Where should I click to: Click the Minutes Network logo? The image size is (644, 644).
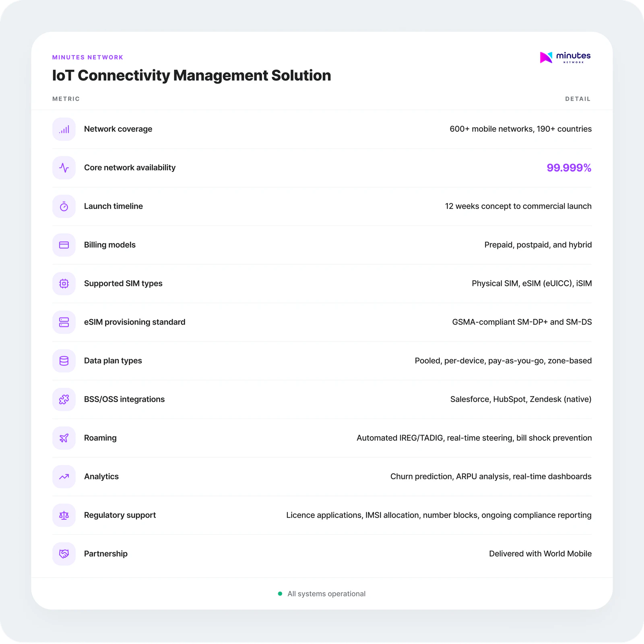coord(565,58)
